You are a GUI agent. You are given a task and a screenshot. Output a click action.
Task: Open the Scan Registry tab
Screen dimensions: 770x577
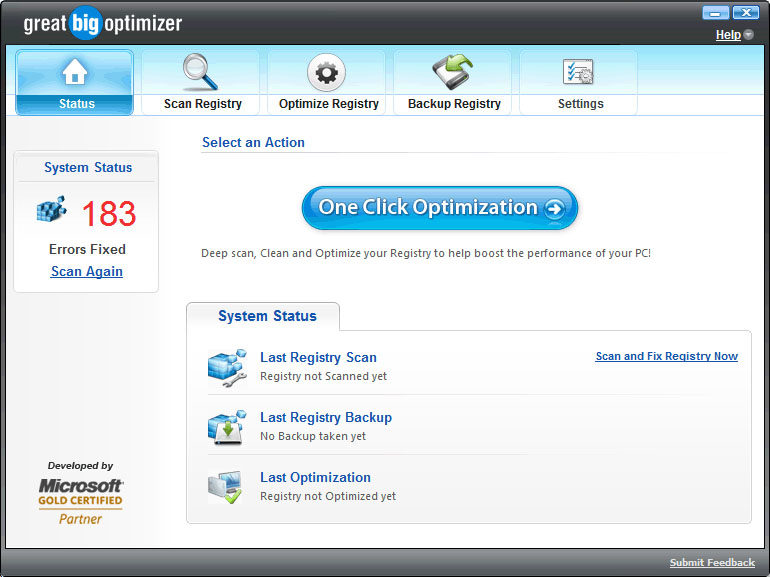[200, 82]
